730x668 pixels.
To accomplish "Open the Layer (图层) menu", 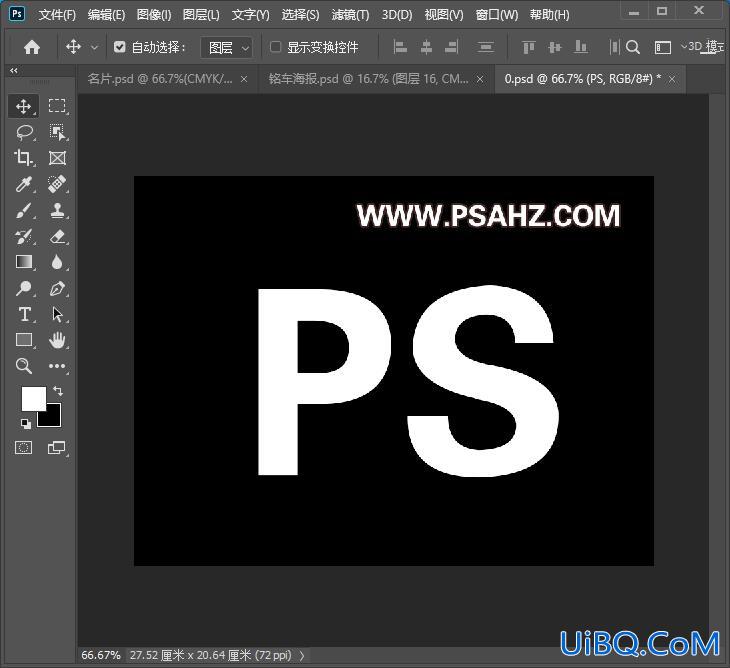I will [201, 15].
